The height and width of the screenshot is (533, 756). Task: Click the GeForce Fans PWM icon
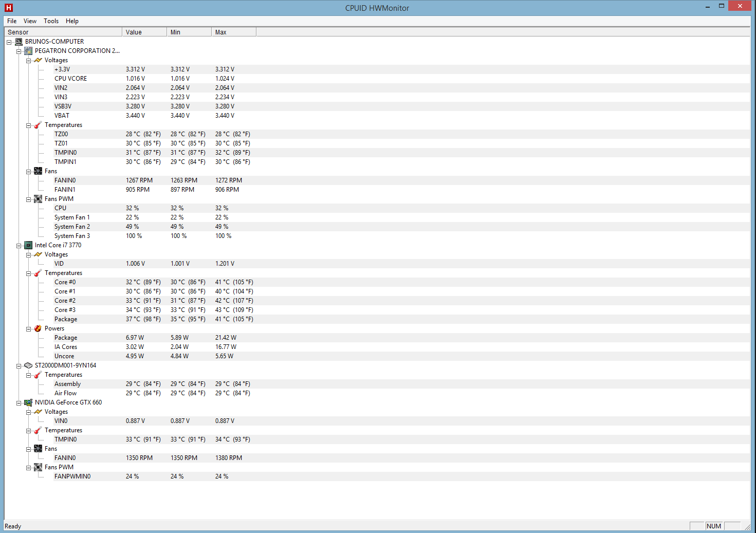(38, 467)
